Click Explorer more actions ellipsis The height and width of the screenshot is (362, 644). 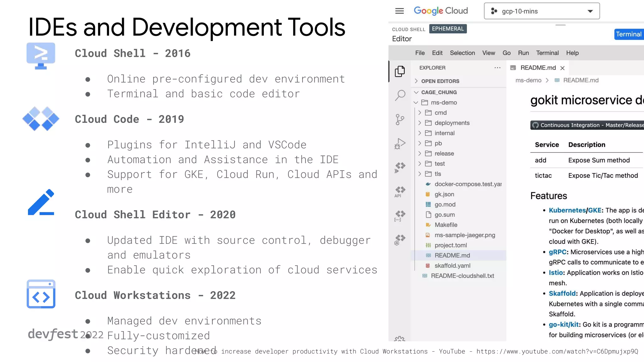pyautogui.click(x=497, y=68)
